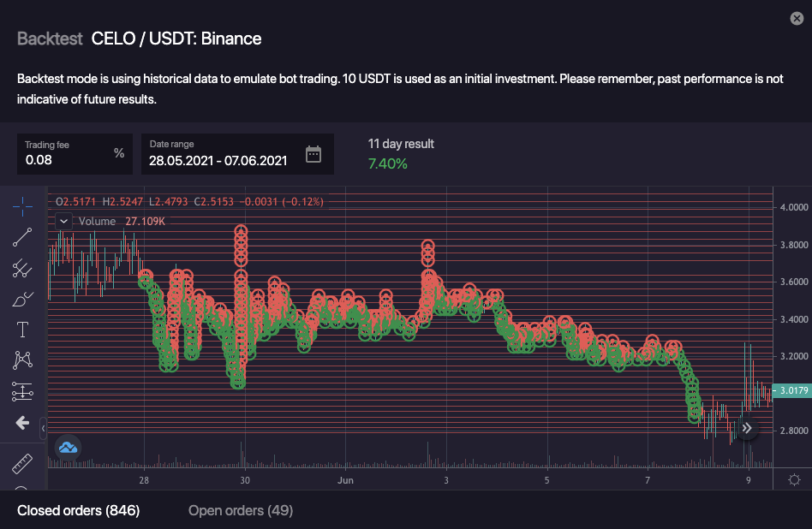Open the chart patterns tool
The width and height of the screenshot is (812, 529).
point(23,360)
